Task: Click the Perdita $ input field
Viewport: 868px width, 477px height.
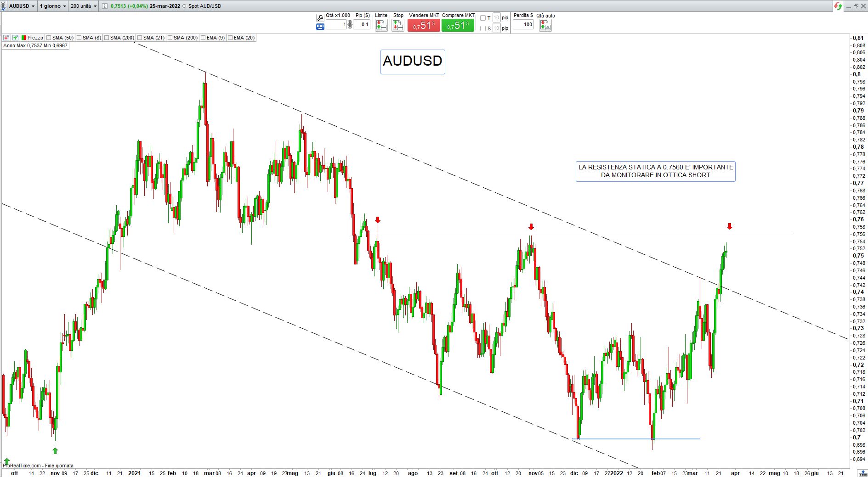Action: click(523, 24)
